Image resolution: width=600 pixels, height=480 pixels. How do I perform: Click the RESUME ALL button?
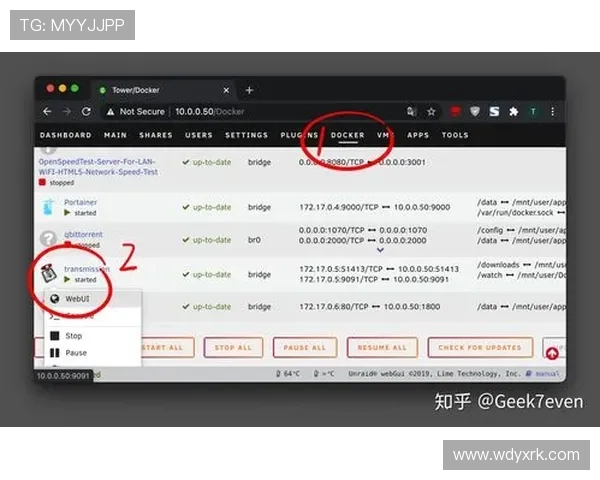(382, 348)
